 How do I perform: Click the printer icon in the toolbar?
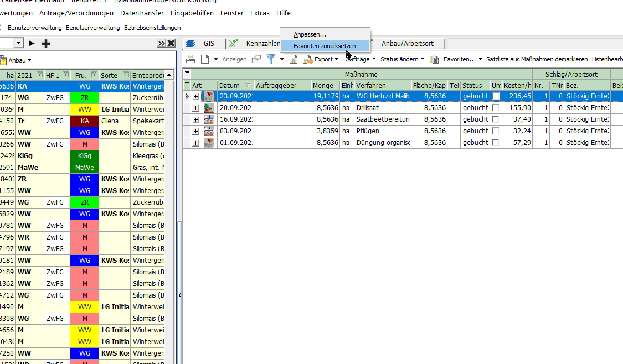[x=190, y=59]
